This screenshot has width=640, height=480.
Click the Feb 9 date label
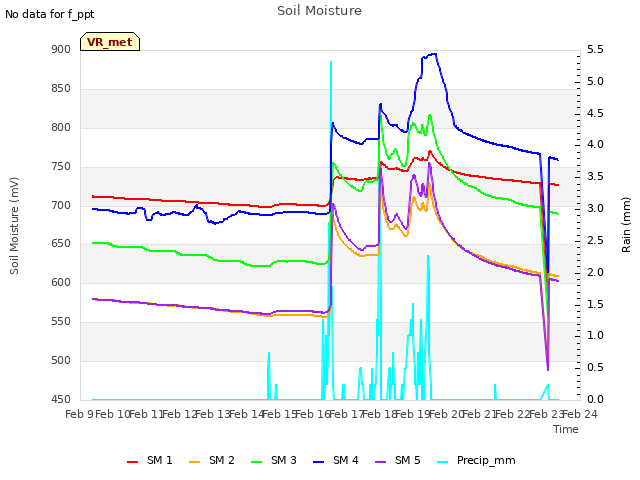[79, 414]
